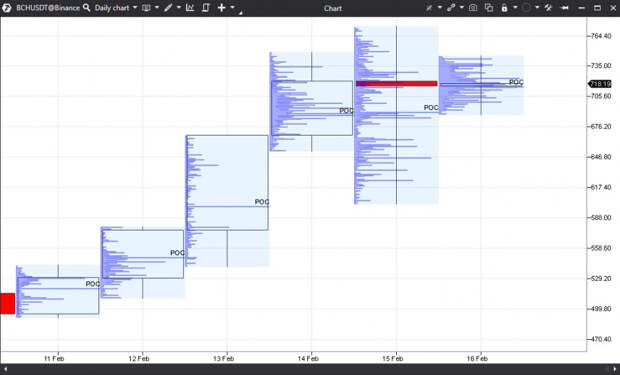Image resolution: width=620 pixels, height=375 pixels.
Task: Toggle the padlock lock icon
Action: coord(505,8)
